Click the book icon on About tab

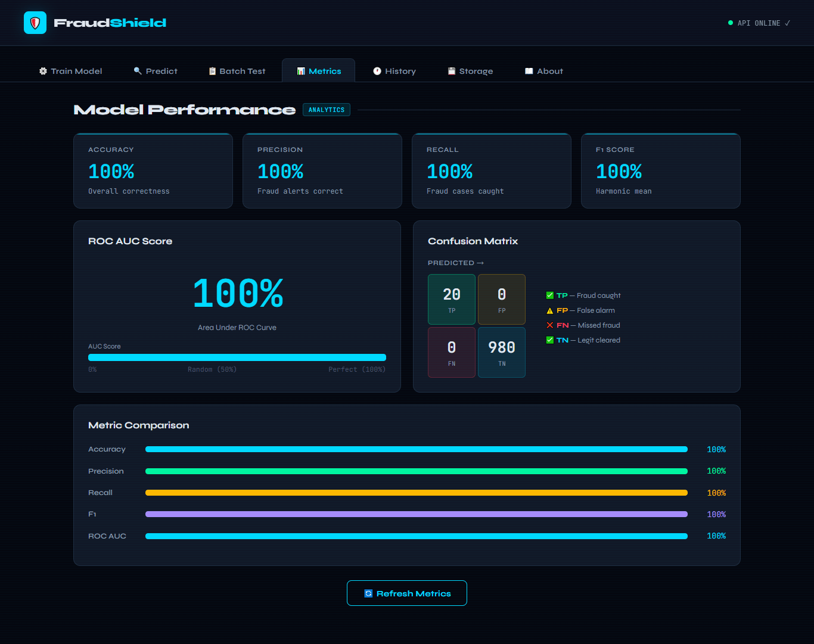tap(529, 71)
